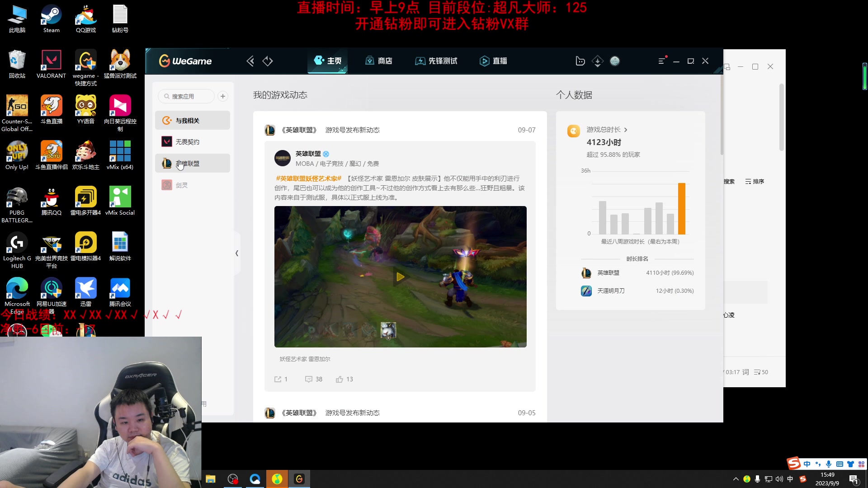Screen dimensions: 868x488
Task: Open the 主页 home tab
Action: click(327, 61)
